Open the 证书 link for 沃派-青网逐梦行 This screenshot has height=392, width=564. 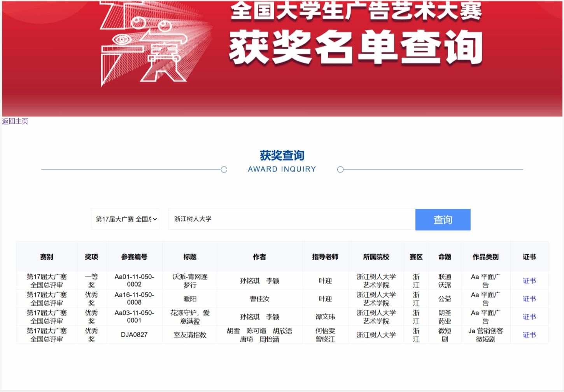pyautogui.click(x=529, y=281)
